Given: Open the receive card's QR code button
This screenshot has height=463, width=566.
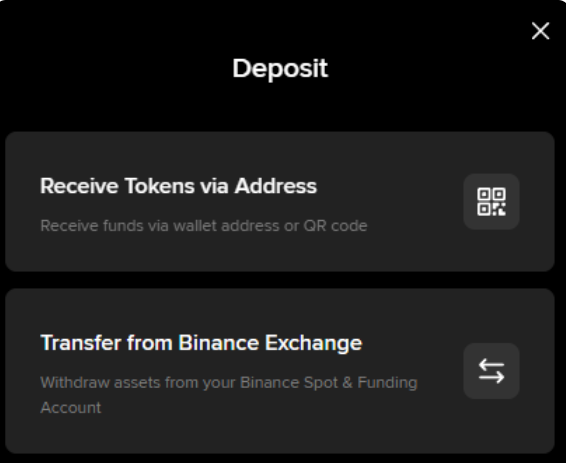Looking at the screenshot, I should click(491, 202).
